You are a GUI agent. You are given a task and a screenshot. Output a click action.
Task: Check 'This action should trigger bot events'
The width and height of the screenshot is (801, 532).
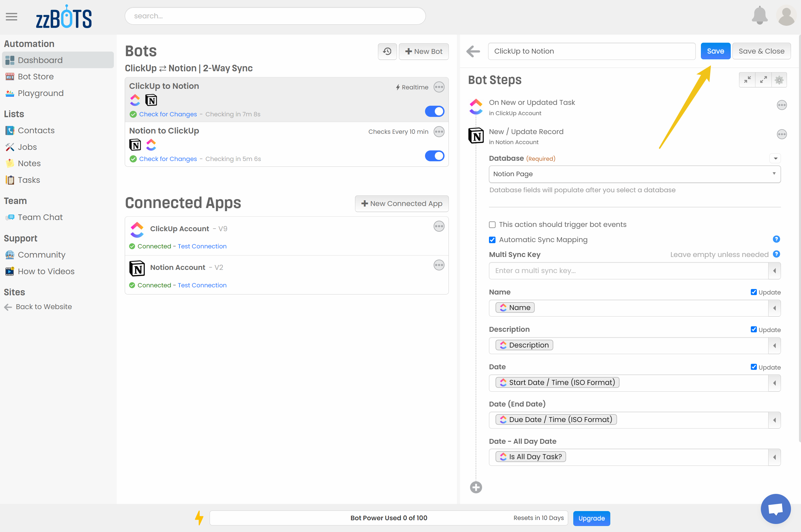492,225
